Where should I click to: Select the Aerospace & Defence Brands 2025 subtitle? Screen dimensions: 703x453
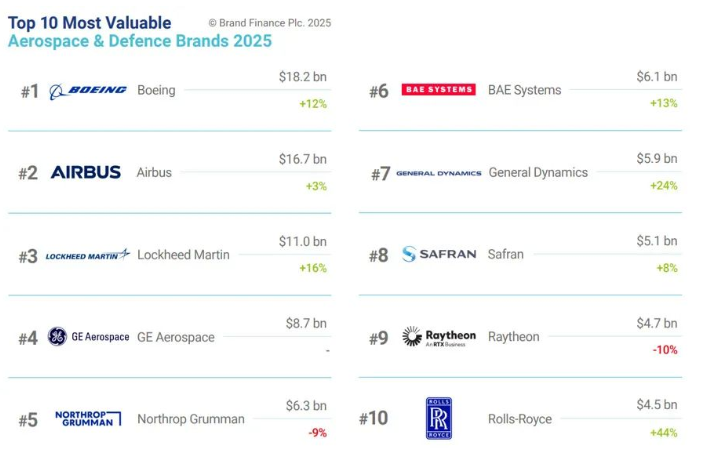pyautogui.click(x=139, y=41)
